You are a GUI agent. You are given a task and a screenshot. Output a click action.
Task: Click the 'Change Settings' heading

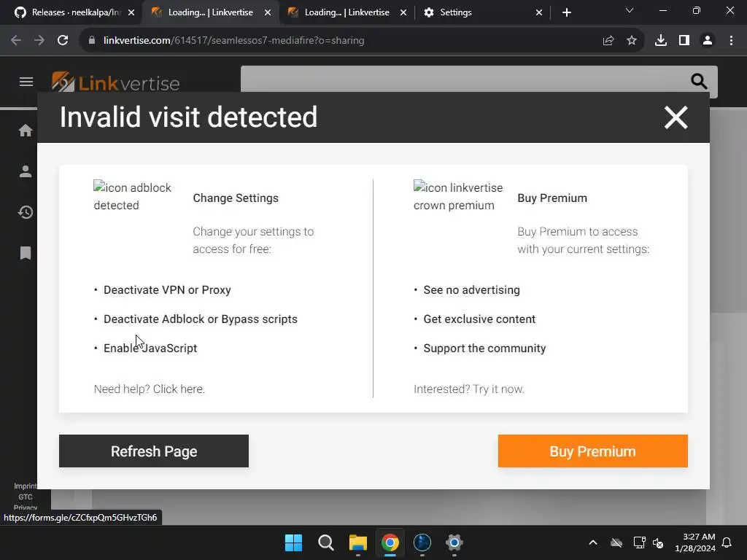point(236,198)
